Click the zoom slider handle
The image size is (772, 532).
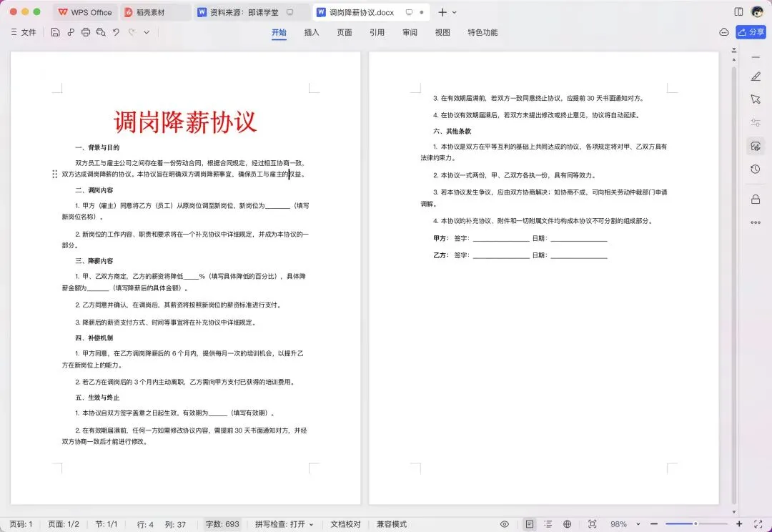[x=696, y=523]
